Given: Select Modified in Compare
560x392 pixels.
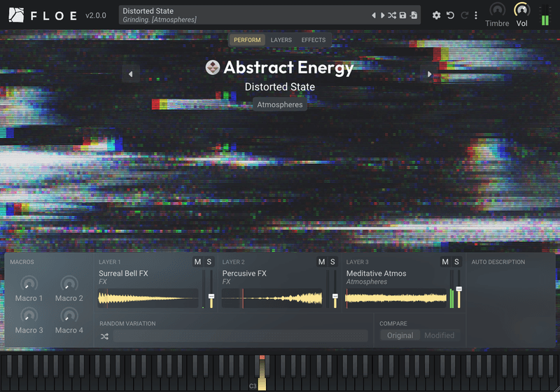Looking at the screenshot, I should click(440, 335).
